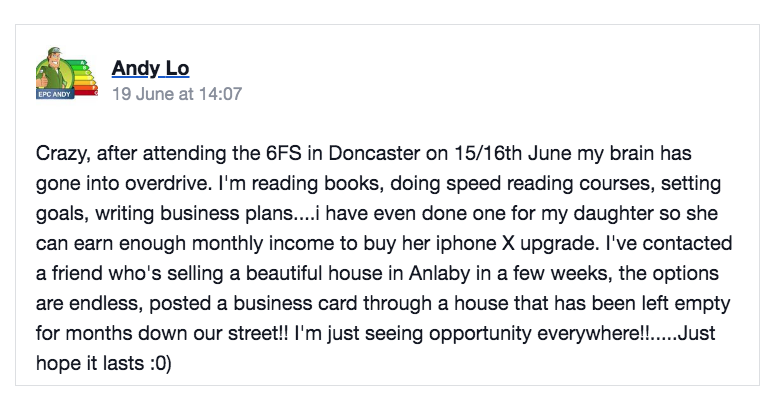Click the phrase business card

(296, 304)
